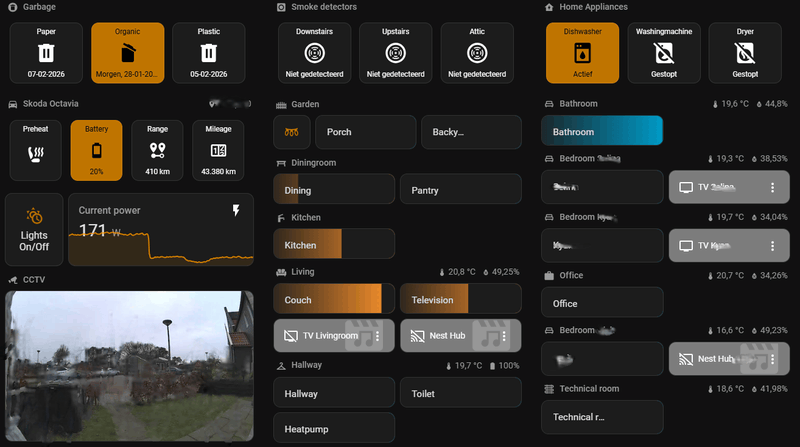This screenshot has height=447, width=800.
Task: Select the Upstairs smoke detector icon
Action: (x=395, y=53)
